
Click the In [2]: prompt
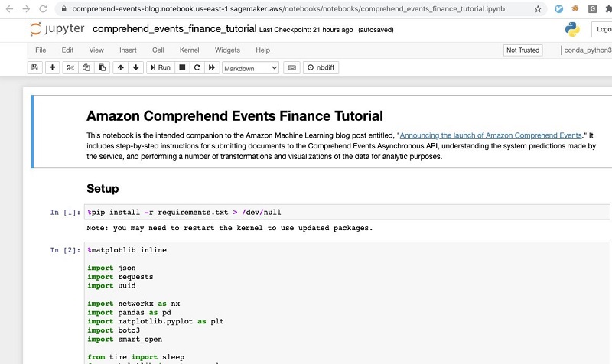pos(65,250)
